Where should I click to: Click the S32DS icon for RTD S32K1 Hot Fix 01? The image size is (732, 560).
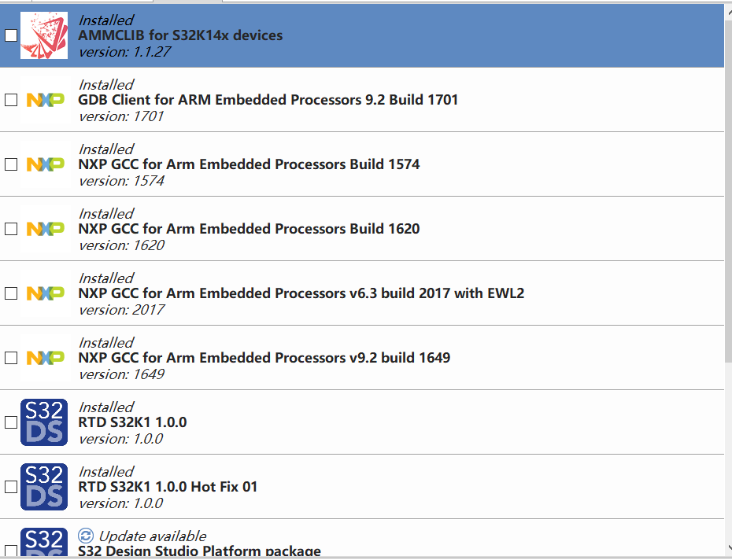[43, 486]
